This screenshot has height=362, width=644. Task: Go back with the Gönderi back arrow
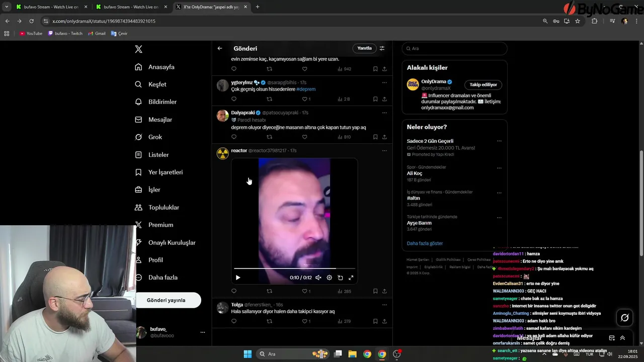click(220, 48)
